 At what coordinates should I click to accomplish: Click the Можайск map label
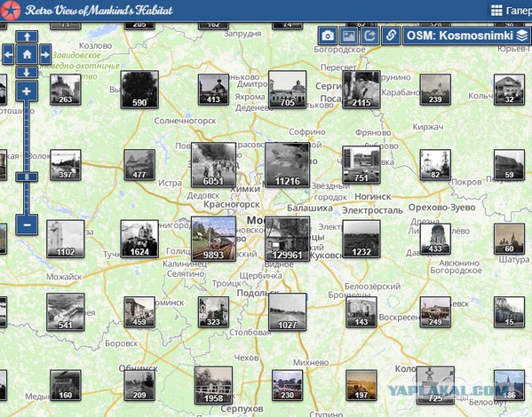(x=64, y=277)
